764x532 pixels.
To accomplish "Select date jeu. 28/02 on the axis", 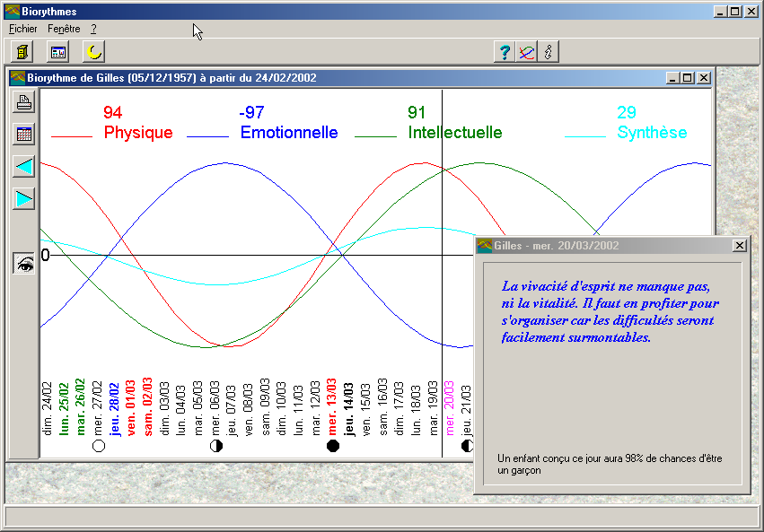I will 115,409.
